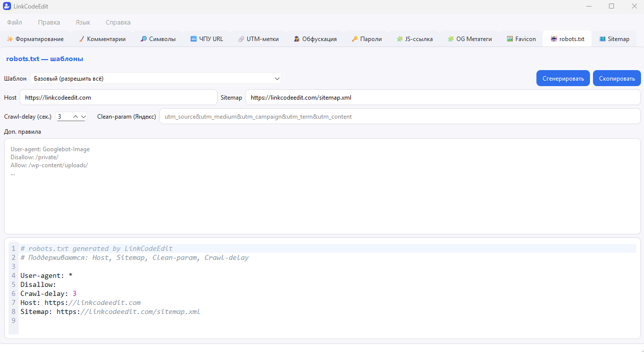644x352 pixels.
Task: Minimize the LinkCodeEdit window
Action: pos(588,6)
